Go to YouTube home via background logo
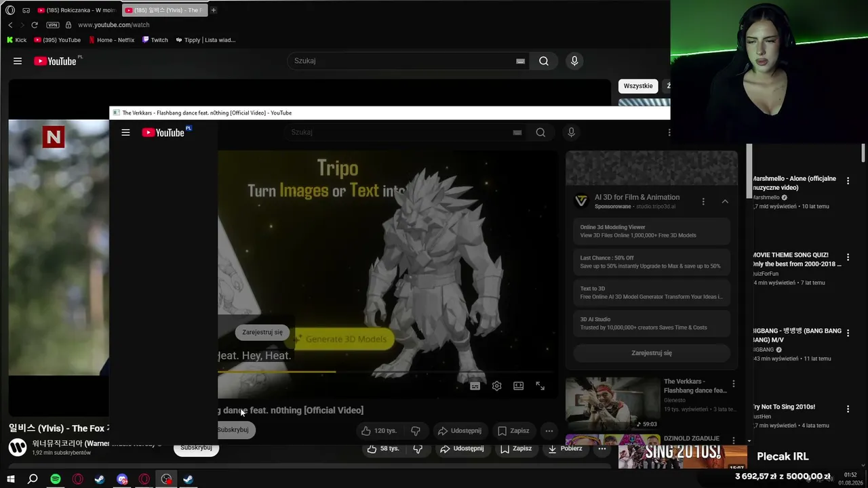Screen dimensions: 868x488 56,61
